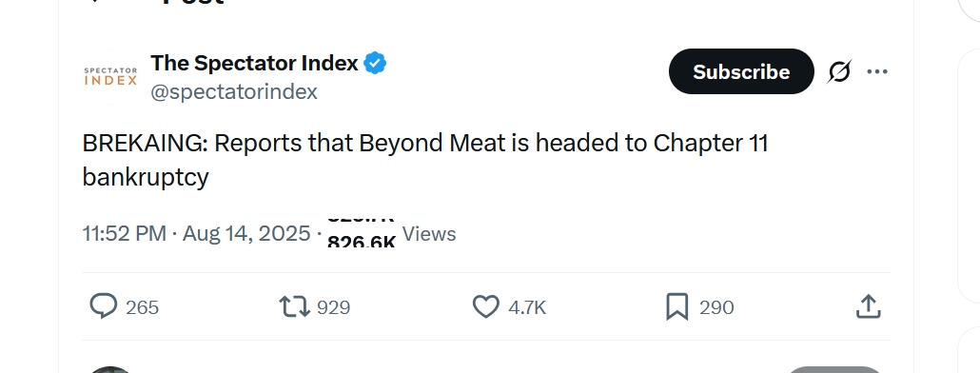The height and width of the screenshot is (373, 980).
Task: Click the 929 reposts count
Action: (x=334, y=307)
